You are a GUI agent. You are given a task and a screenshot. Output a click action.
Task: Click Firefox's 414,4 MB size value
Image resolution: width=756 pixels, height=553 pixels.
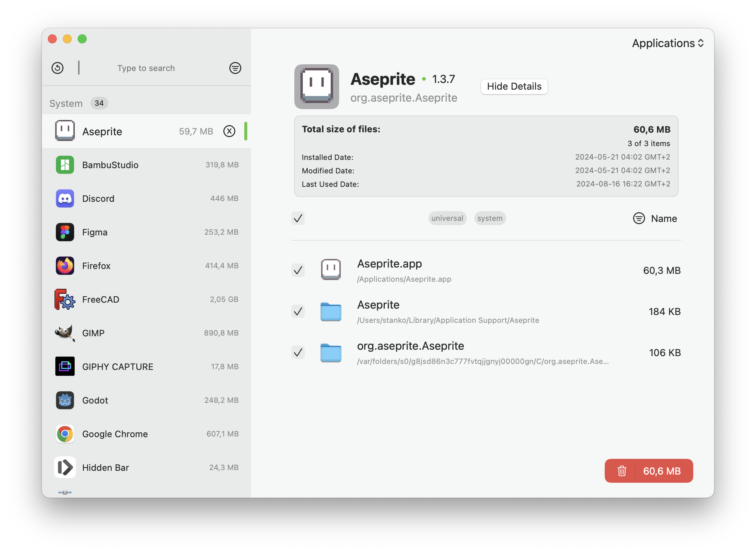[221, 266]
